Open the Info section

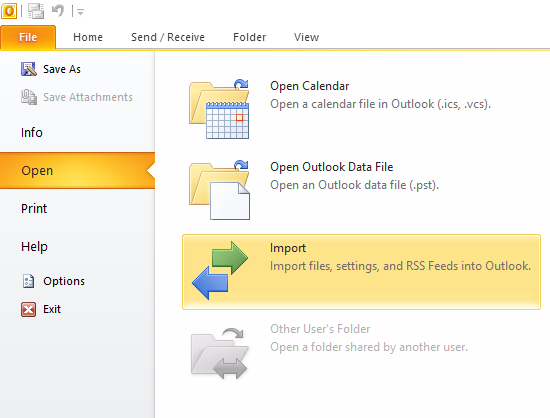point(32,133)
